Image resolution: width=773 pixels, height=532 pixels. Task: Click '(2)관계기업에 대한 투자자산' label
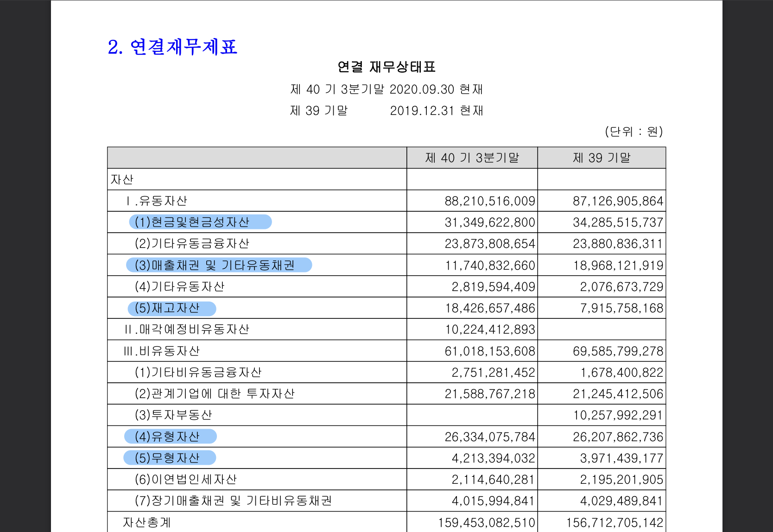coord(215,393)
